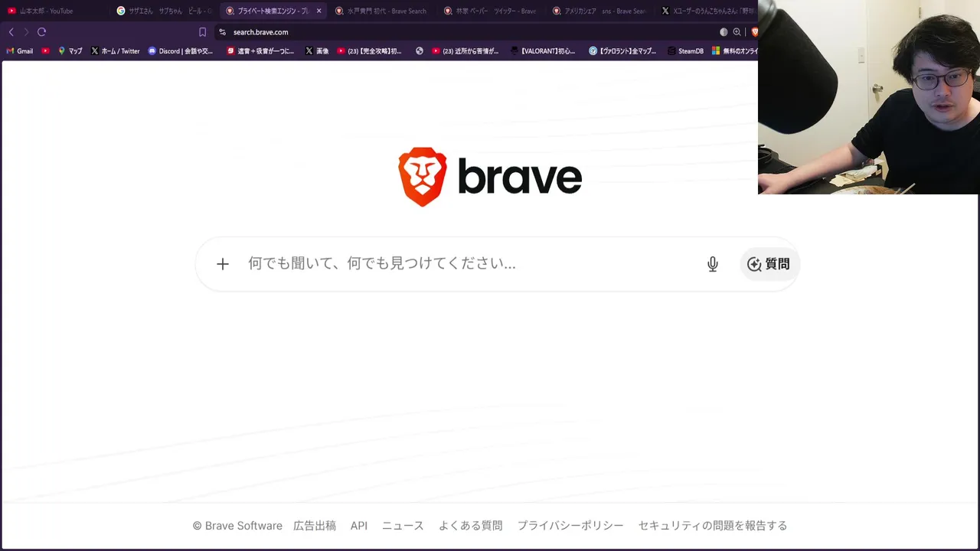980x551 pixels.
Task: Open the globe icon bookmark
Action: tap(420, 51)
